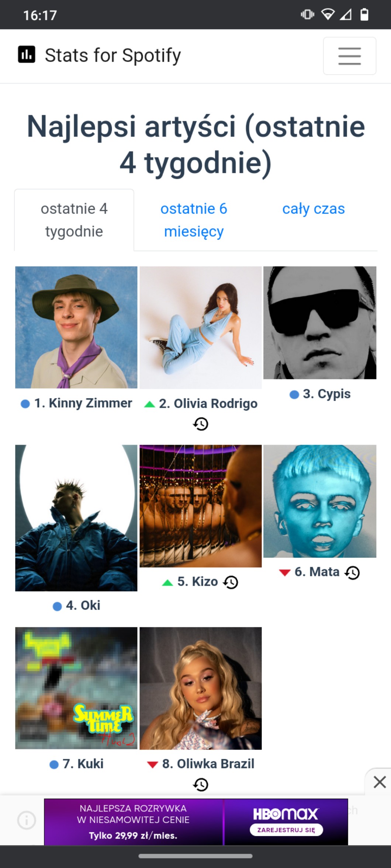Open the hamburger navigation menu

pyautogui.click(x=349, y=56)
